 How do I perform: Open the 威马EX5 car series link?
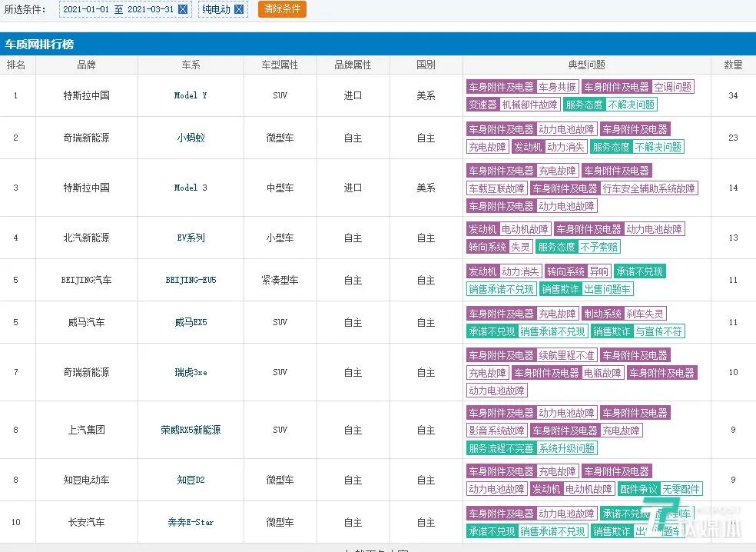pyautogui.click(x=191, y=322)
